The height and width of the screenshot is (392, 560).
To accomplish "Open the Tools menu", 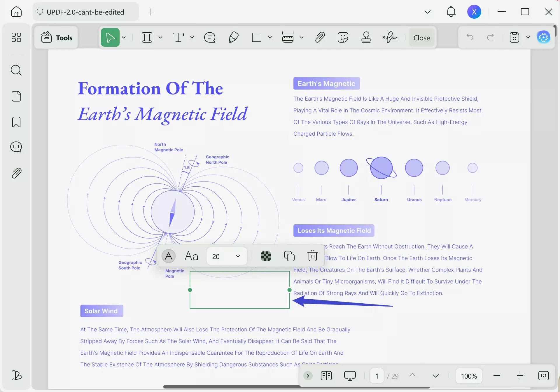I will [57, 37].
